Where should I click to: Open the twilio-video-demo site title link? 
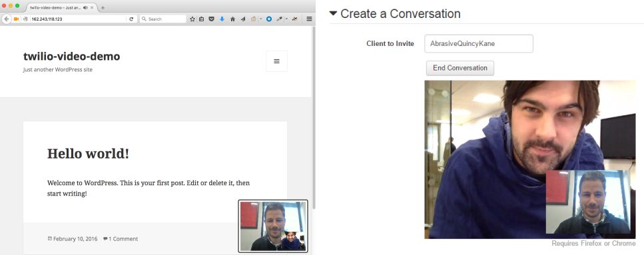[71, 56]
